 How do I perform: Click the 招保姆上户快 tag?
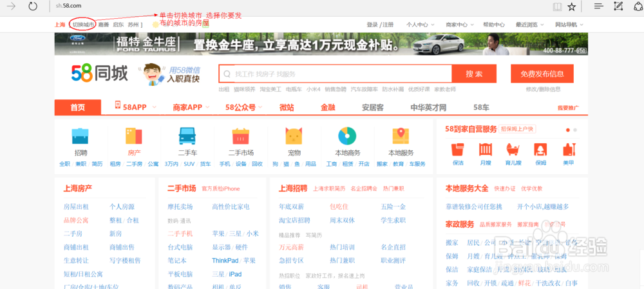tap(518, 129)
